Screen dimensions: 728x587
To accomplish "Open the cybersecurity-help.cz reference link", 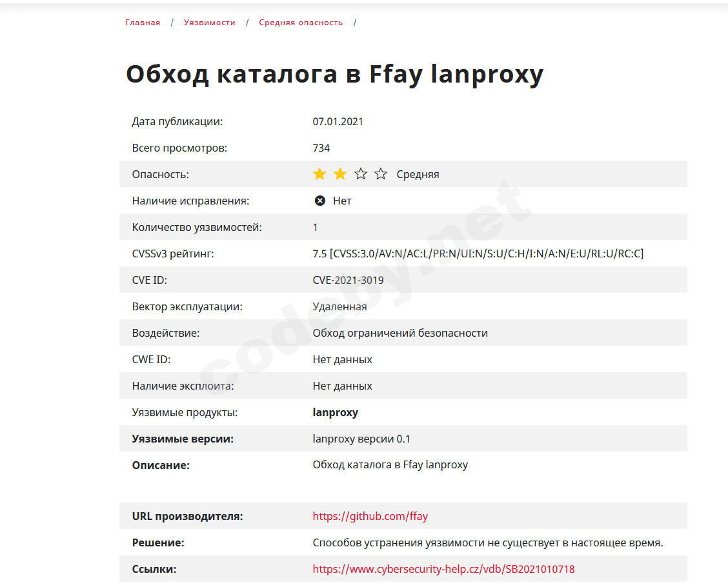I will [x=443, y=569].
